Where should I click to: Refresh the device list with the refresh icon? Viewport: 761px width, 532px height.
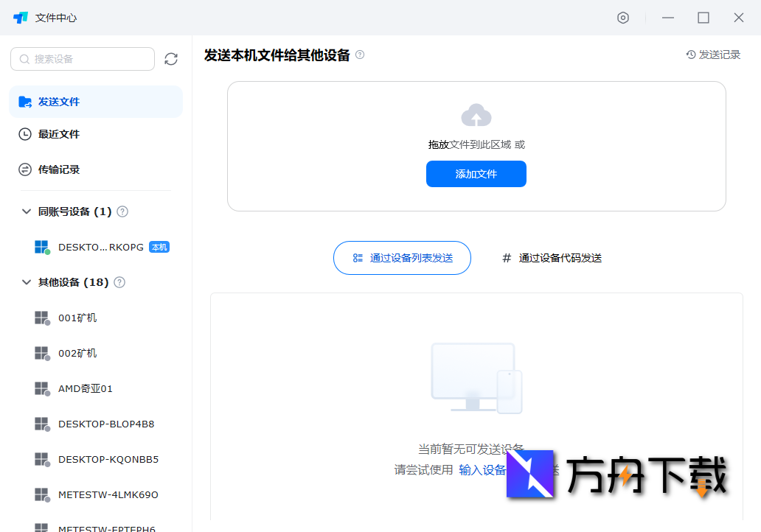click(171, 59)
